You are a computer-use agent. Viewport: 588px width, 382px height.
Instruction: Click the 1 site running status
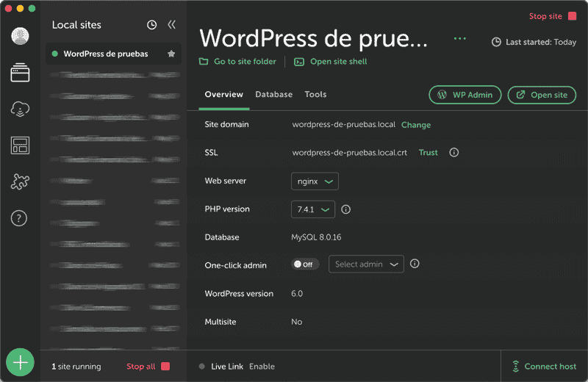[76, 367]
